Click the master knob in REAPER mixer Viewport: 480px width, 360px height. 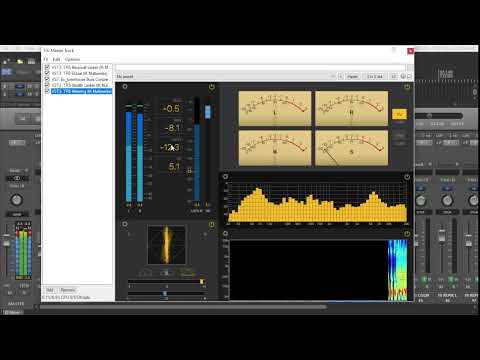[x=16, y=200]
